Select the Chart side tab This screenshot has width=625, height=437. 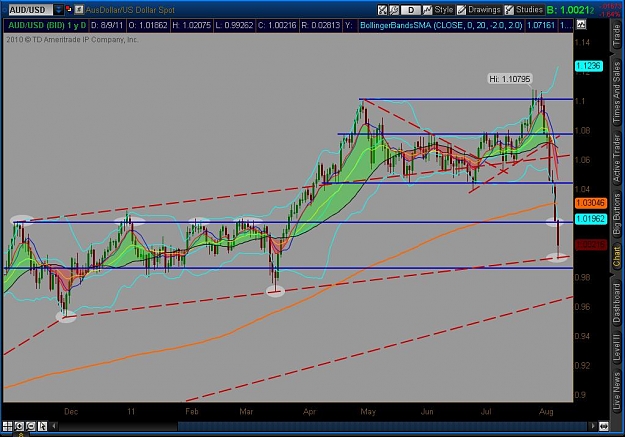point(617,256)
